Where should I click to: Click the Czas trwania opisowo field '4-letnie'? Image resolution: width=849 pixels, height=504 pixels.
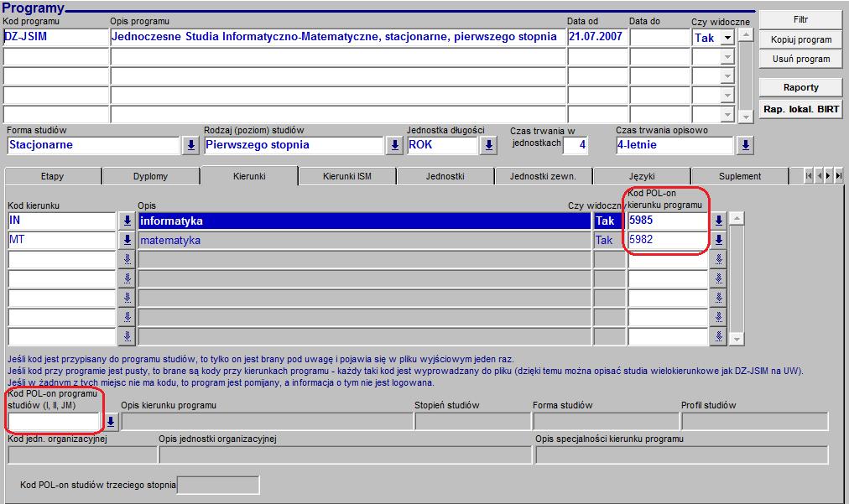tap(675, 145)
